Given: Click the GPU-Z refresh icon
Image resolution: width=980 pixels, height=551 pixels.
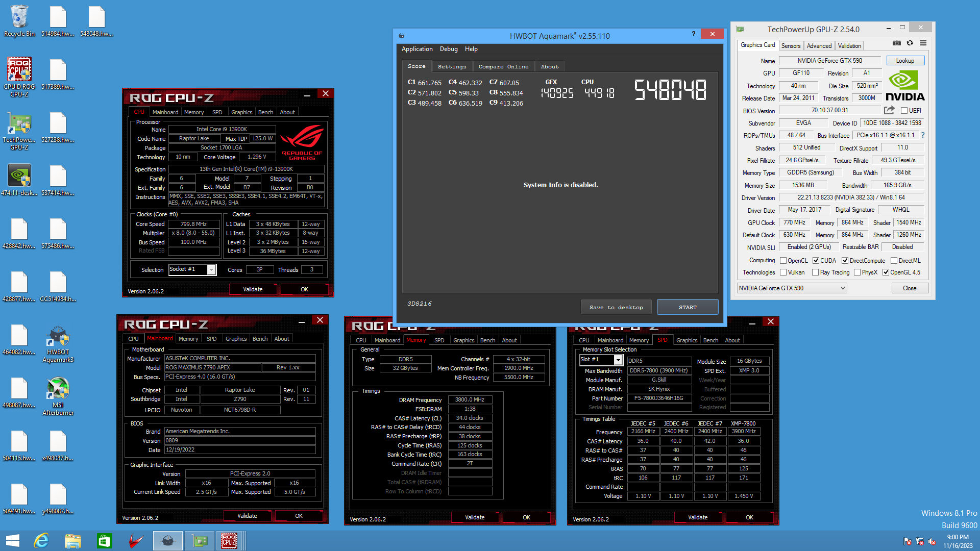Looking at the screenshot, I should 910,43.
